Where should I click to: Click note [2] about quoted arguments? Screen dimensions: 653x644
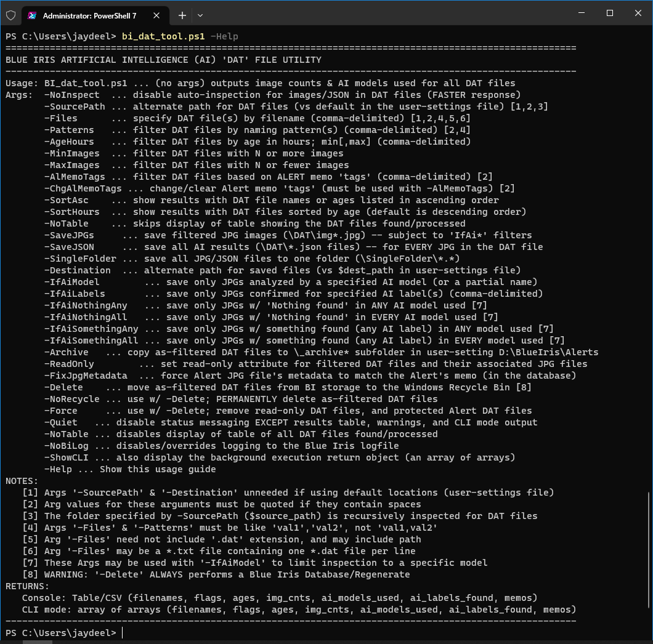click(x=222, y=504)
